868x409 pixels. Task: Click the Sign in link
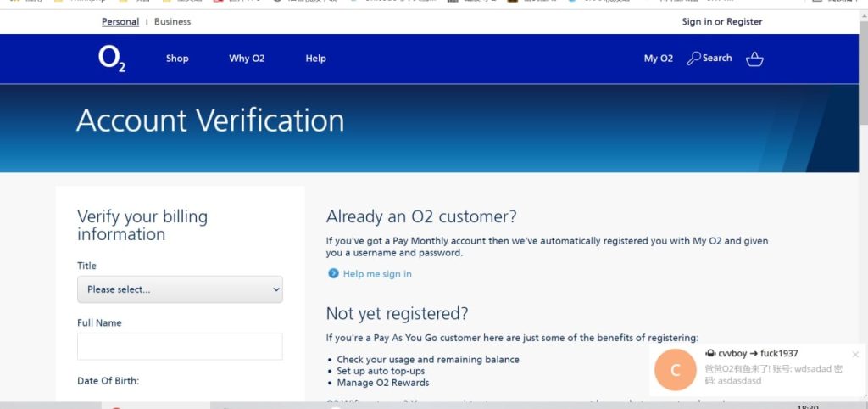point(697,21)
